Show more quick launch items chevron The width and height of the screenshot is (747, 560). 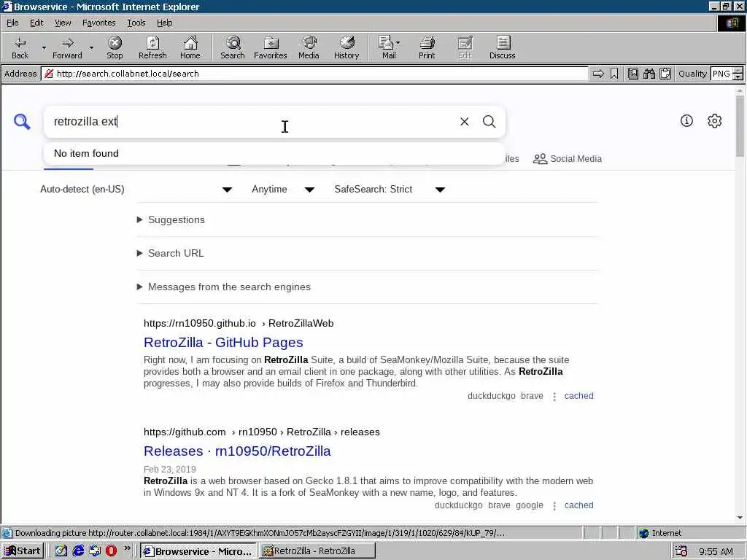[x=127, y=548]
